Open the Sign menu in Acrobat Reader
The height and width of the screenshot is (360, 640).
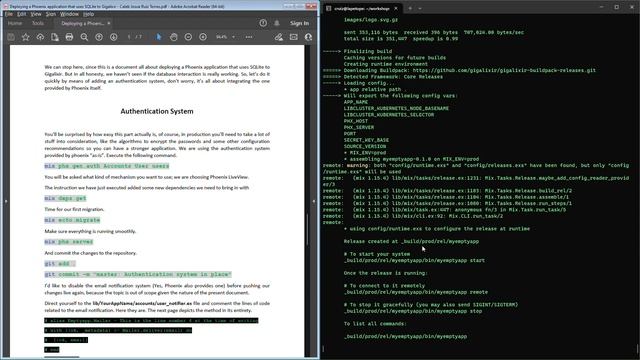coord(51,14)
